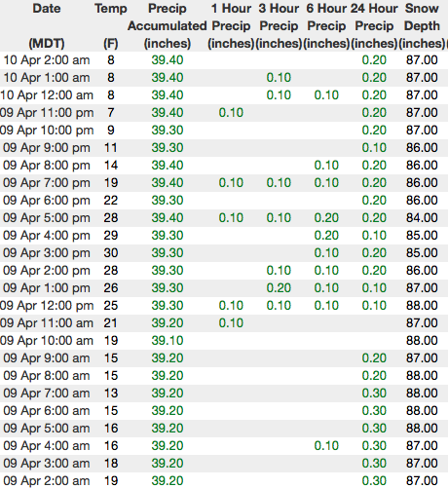Select the 09 Apr 10:00 am date cell
Viewport: 448px width, 488px height.
[x=47, y=341]
